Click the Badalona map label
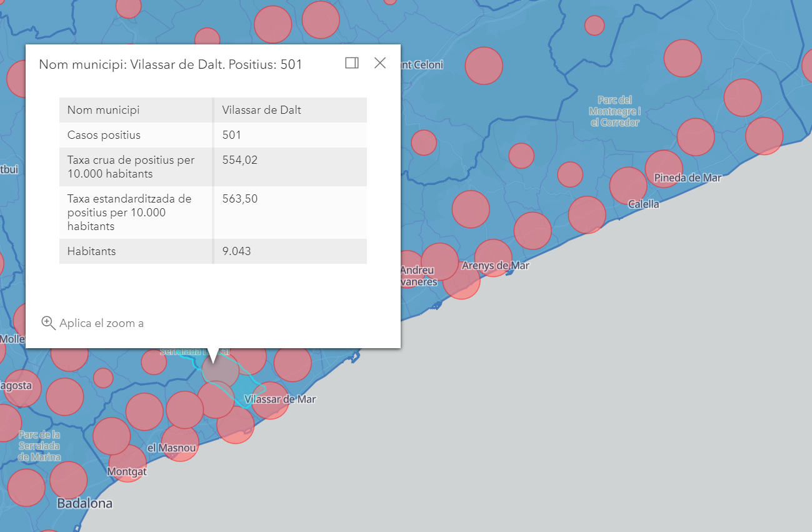This screenshot has height=532, width=812. click(x=85, y=503)
